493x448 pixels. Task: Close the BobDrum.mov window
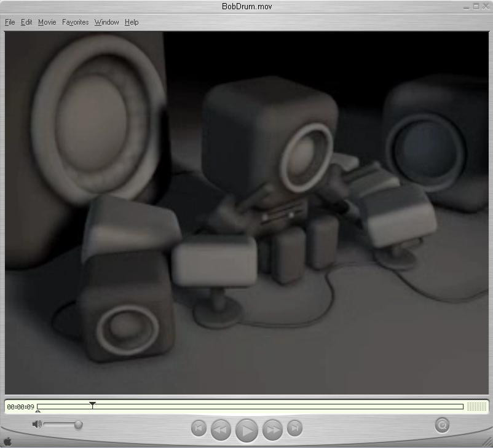tap(486, 6)
